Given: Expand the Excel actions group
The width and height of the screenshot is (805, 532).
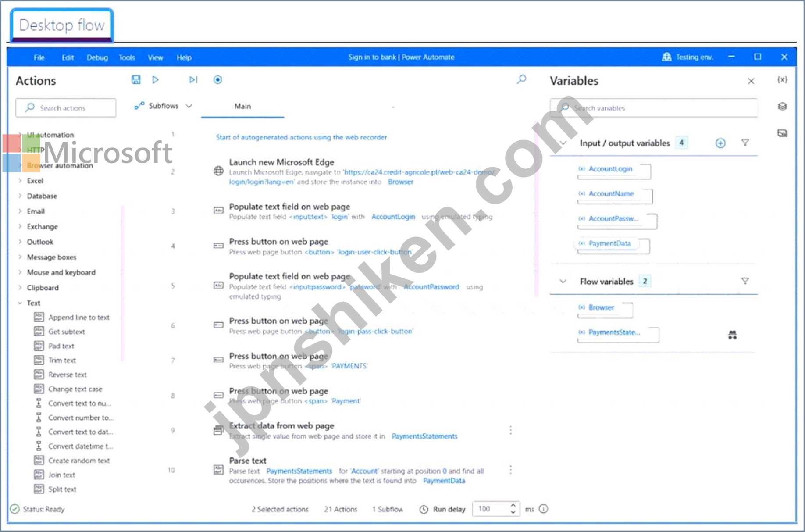Looking at the screenshot, I should tap(20, 180).
